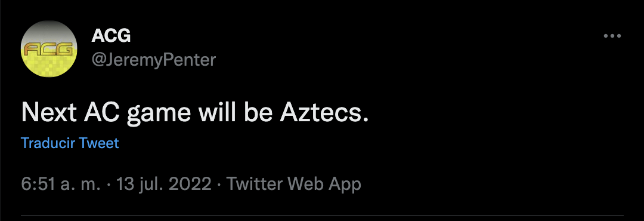Click the word Tweet in the translate link
The width and height of the screenshot is (644, 221).
[98, 143]
